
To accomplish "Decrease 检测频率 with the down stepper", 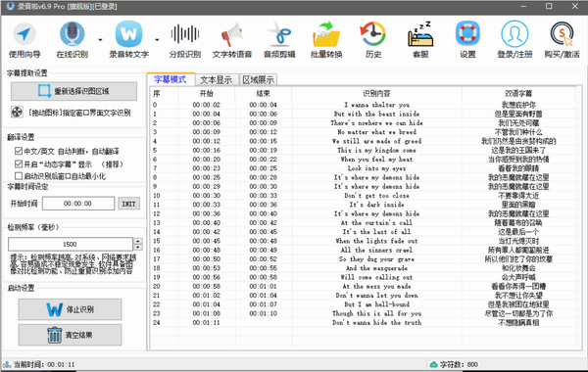I will pos(138,248).
